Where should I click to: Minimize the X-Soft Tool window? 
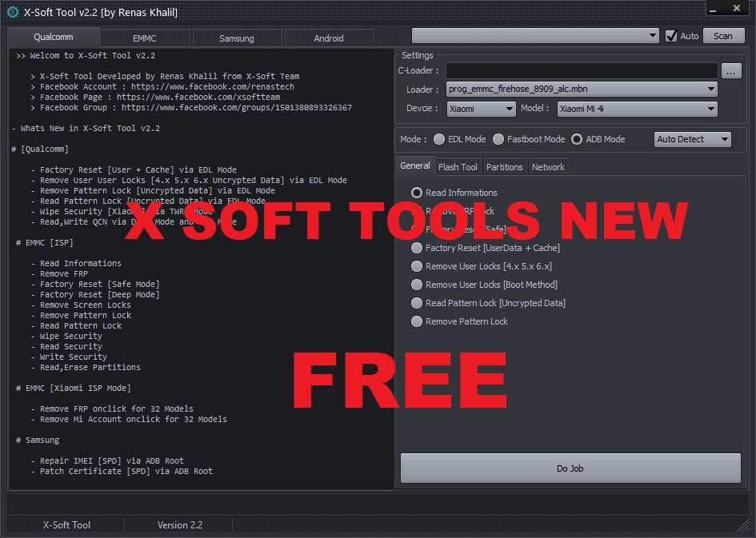click(713, 8)
